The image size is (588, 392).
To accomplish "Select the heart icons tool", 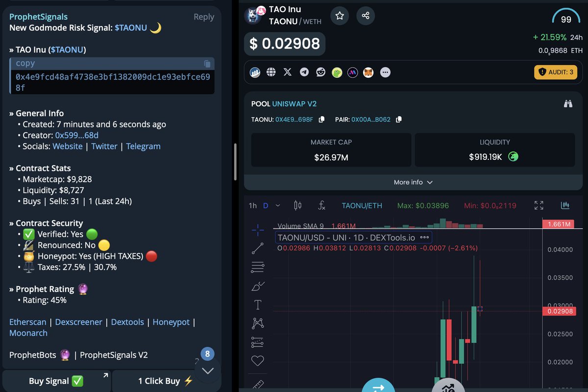I will pyautogui.click(x=258, y=361).
